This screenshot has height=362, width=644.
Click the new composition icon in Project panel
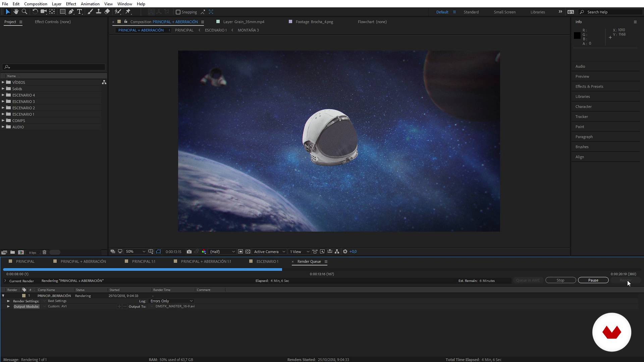coord(21,252)
